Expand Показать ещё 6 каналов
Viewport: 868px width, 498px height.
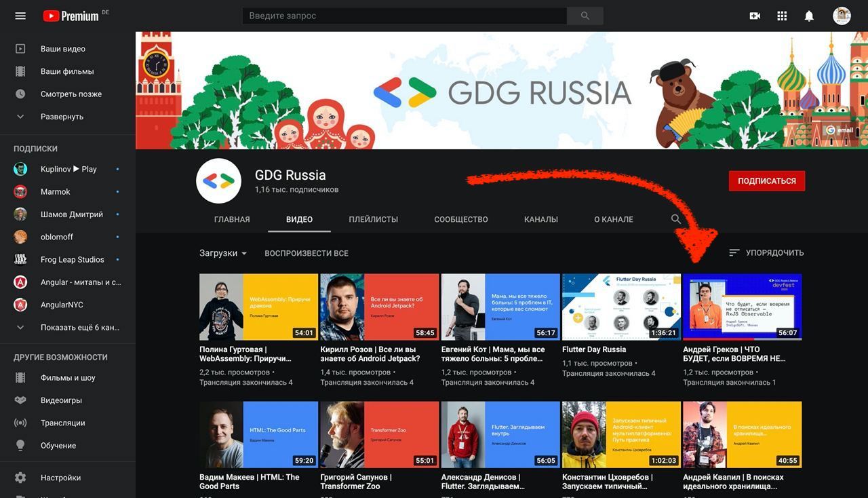68,327
